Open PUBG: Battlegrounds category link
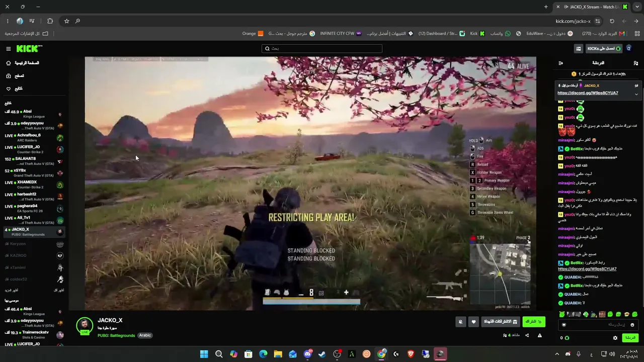 tap(116, 335)
